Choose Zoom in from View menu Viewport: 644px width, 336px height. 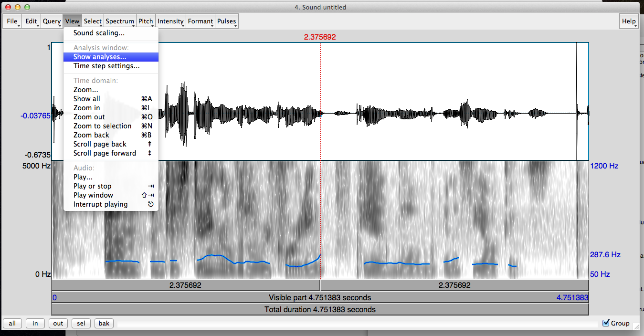(x=111, y=108)
